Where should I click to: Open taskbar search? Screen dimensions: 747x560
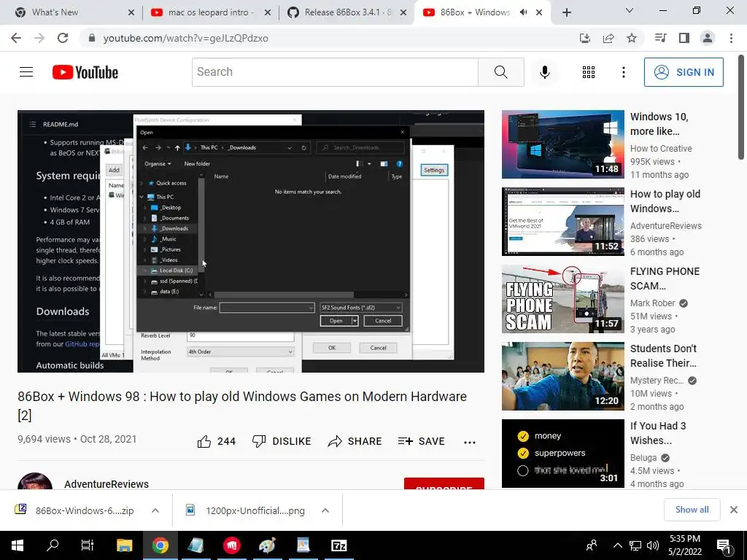(52, 545)
